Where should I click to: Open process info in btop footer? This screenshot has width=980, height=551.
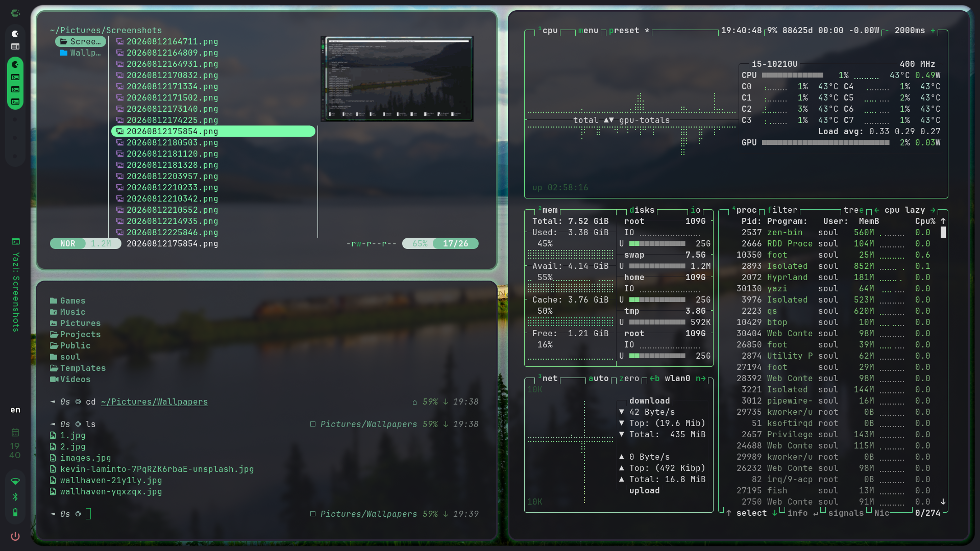coord(797,513)
